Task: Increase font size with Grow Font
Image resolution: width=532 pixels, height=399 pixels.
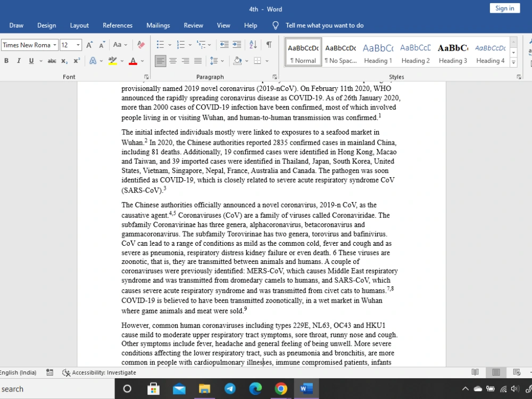Action: coord(89,45)
